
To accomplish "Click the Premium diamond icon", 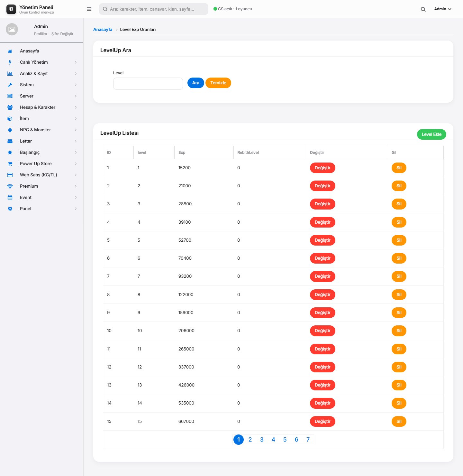I will click(10, 186).
